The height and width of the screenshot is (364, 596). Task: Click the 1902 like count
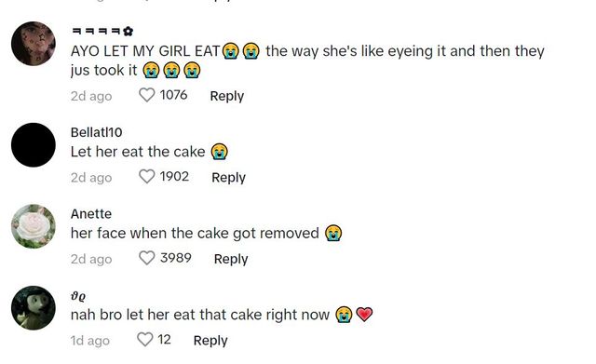(x=174, y=176)
